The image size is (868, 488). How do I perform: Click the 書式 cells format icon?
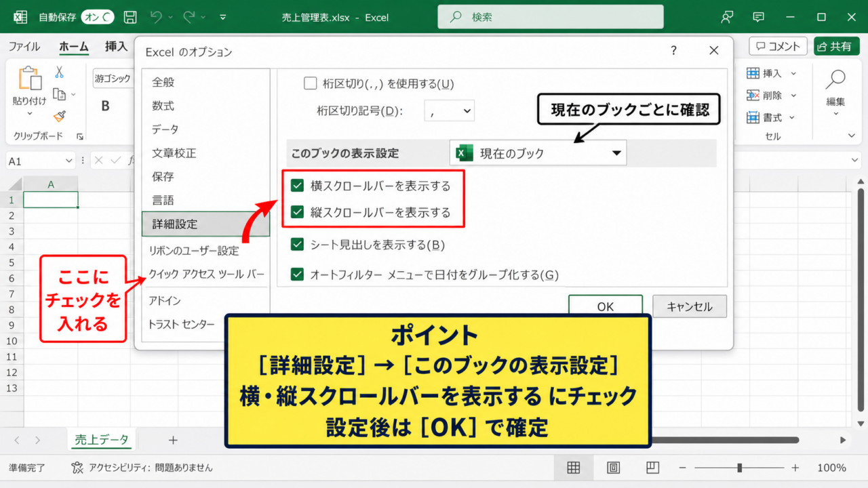coord(753,117)
